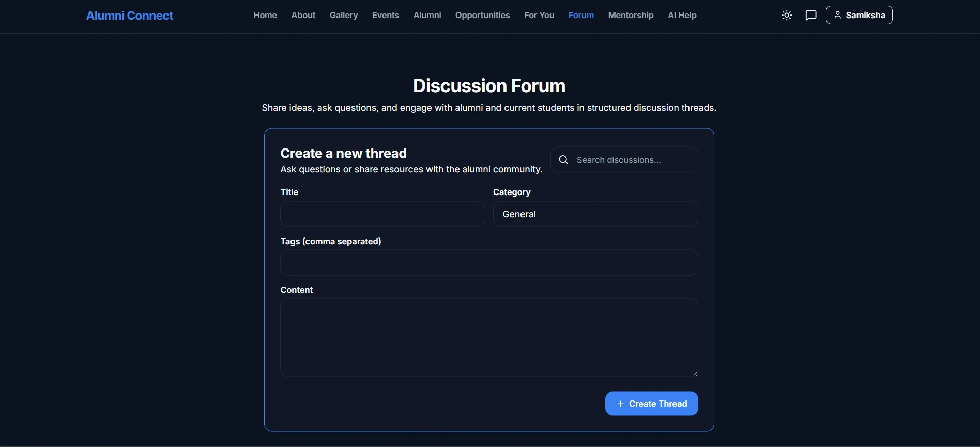Navigate to the Gallery page
Image resolution: width=980 pixels, height=447 pixels.
(x=344, y=16)
